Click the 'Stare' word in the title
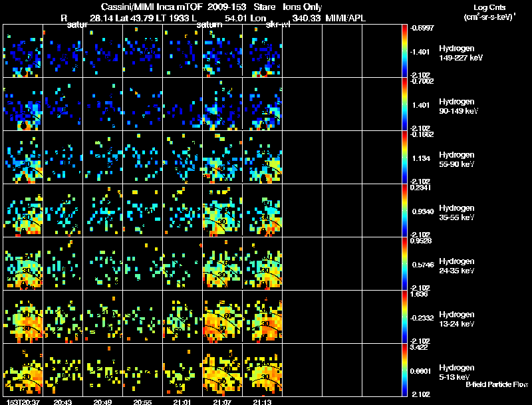This screenshot has height=405, width=532. tap(264, 7)
